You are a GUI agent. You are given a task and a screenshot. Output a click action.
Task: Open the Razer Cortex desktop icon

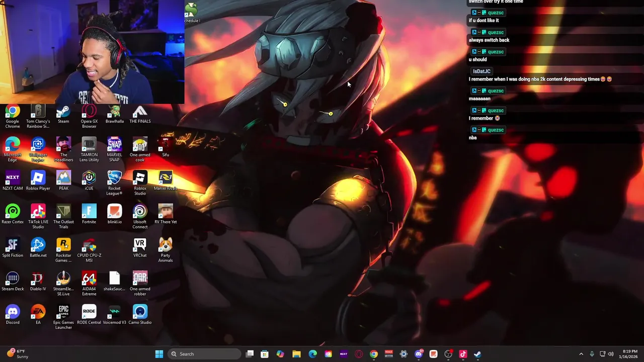[13, 215]
